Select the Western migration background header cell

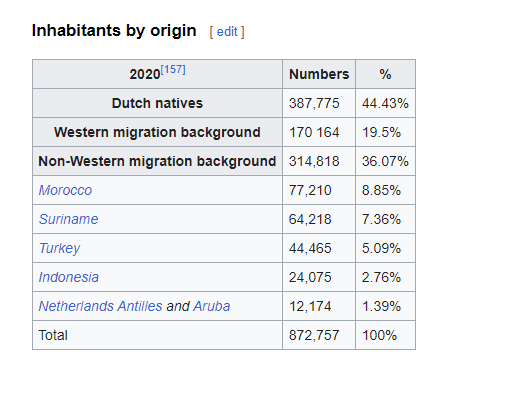157,132
